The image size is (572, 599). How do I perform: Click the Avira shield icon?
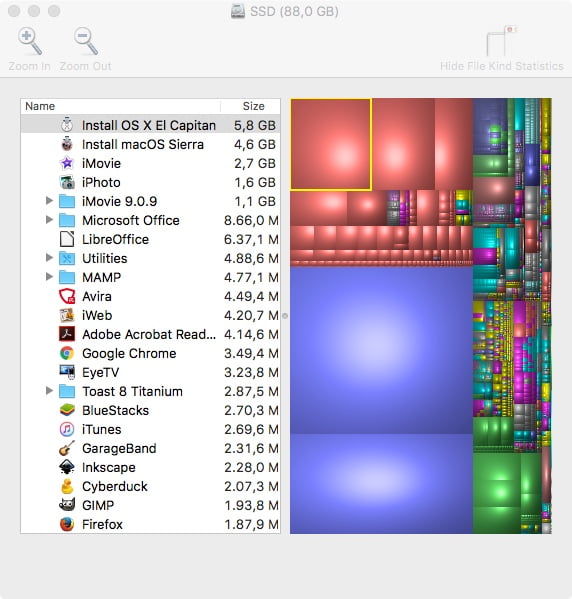(67, 296)
